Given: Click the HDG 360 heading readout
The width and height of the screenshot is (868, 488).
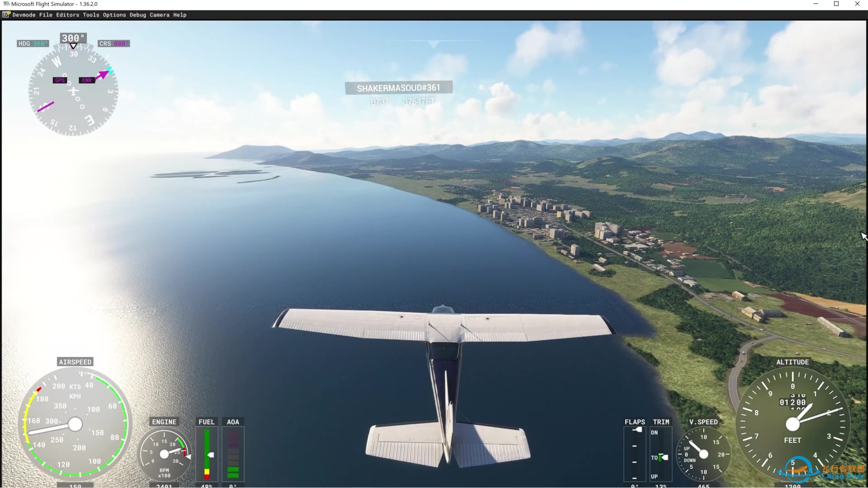Looking at the screenshot, I should [33, 43].
